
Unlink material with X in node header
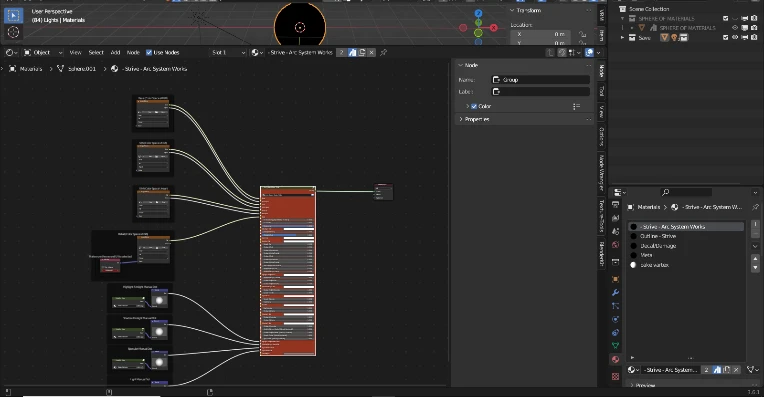(x=371, y=53)
